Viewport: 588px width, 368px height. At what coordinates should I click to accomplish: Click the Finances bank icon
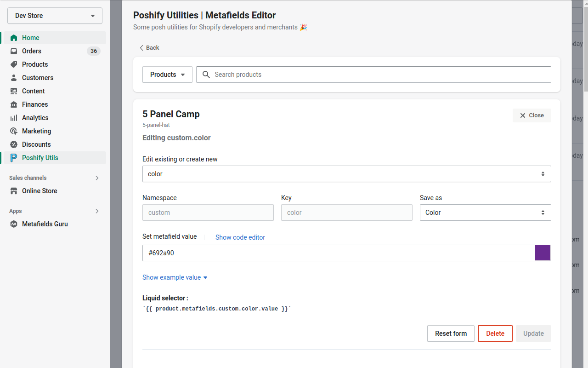(x=14, y=104)
